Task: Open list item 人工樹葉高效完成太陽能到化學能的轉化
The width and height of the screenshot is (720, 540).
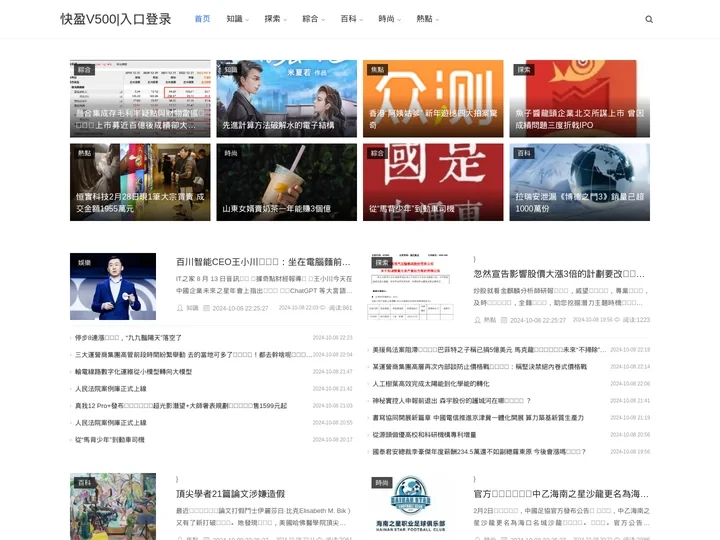Action: coord(431,383)
